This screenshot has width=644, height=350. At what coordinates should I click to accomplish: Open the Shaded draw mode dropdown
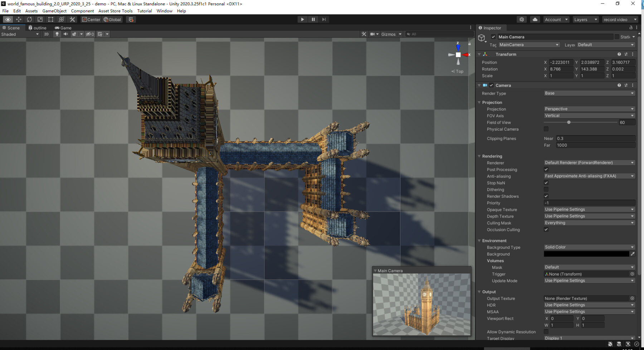(20, 34)
